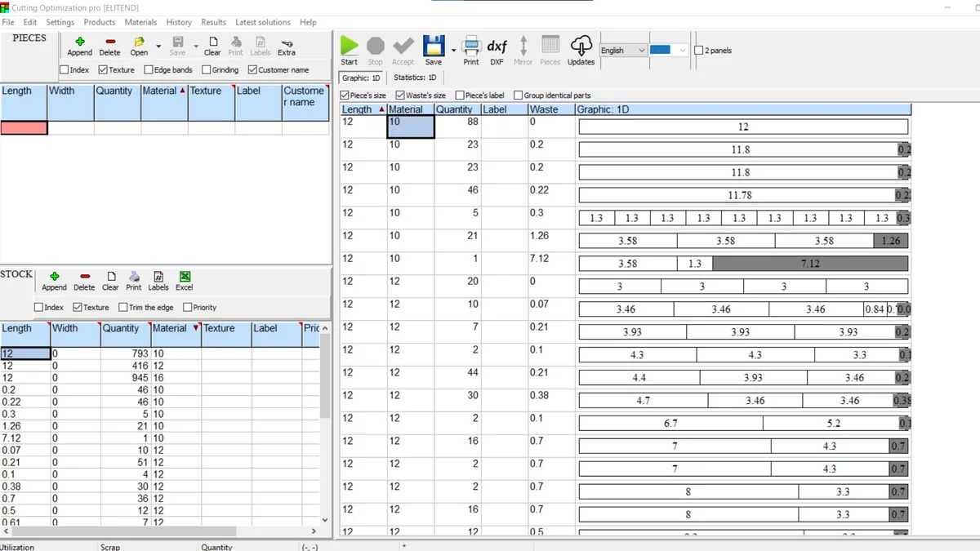Delete the selected stock row
This screenshot has width=980, height=551.
(x=84, y=281)
